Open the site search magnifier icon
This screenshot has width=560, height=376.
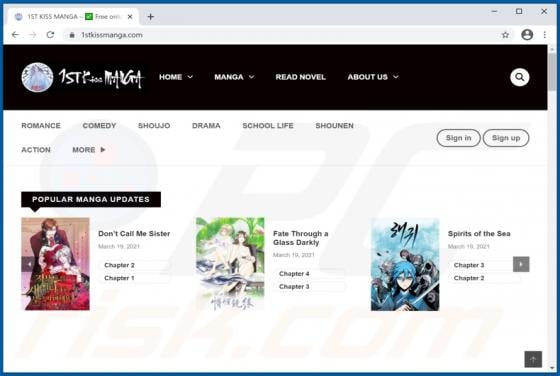pyautogui.click(x=519, y=77)
